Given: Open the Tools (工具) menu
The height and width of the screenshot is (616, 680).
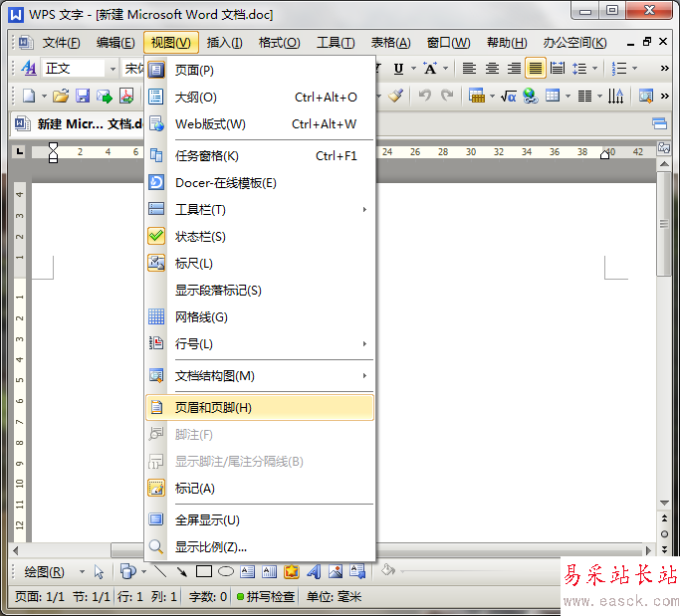Looking at the screenshot, I should (336, 43).
